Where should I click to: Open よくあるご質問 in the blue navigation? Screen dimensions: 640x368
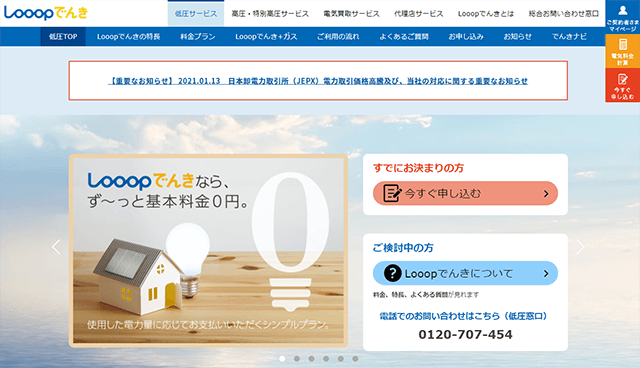(404, 37)
